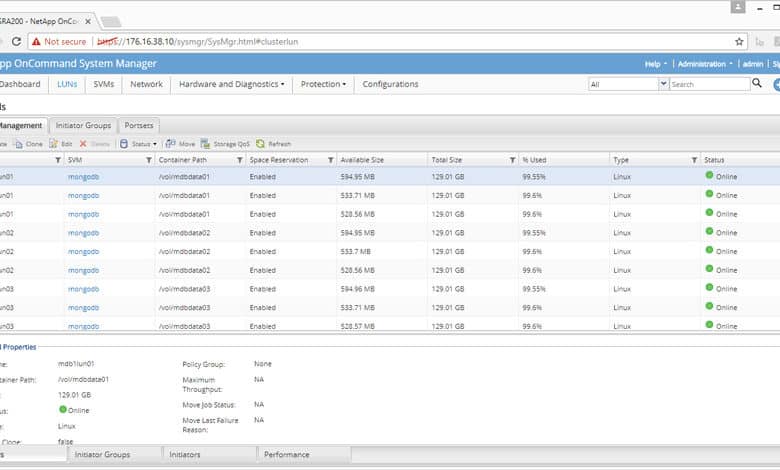Switch to the Portsets tab
The height and width of the screenshot is (470, 780).
[x=139, y=126]
